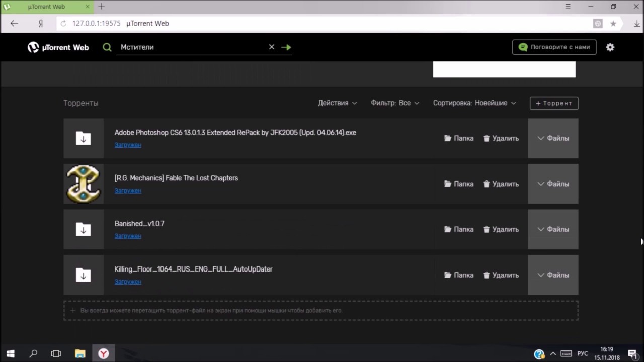Image resolution: width=644 pixels, height=362 pixels.
Task: Reload the page with the refresh icon
Action: point(63,23)
